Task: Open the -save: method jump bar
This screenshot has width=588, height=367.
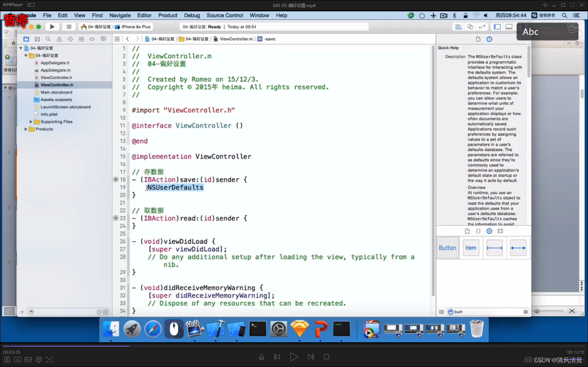Action: 267,39
